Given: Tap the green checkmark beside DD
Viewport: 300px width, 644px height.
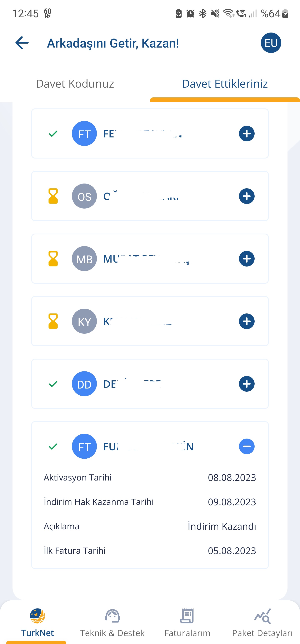Looking at the screenshot, I should tap(53, 384).
